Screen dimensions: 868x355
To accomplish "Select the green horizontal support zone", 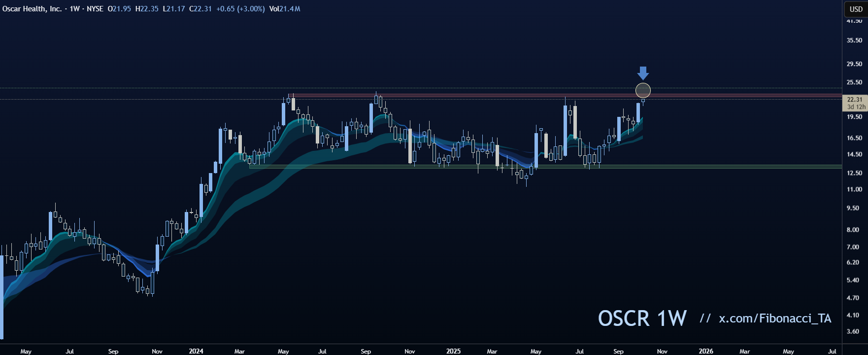I will (x=443, y=167).
